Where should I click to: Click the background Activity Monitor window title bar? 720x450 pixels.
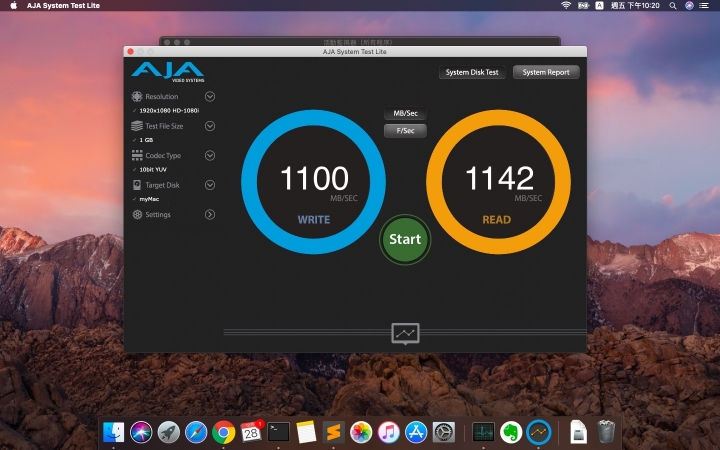point(360,41)
